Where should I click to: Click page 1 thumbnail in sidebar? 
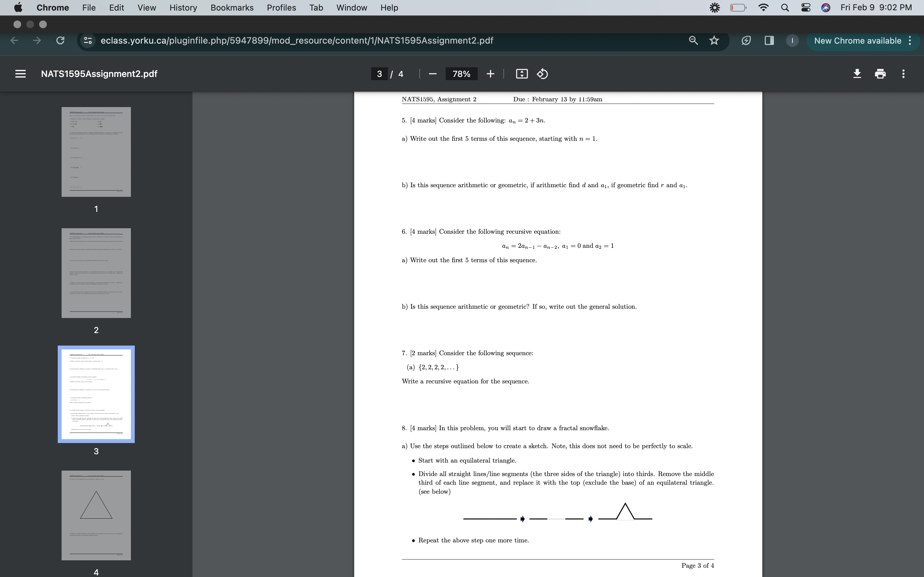point(96,152)
